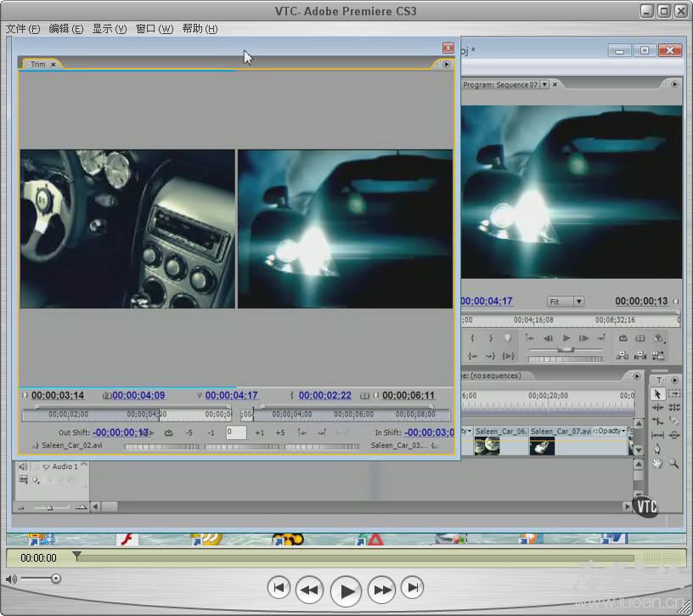Click the 00;00;04;09 timecode in Trim panel
Screen dimensions: 693x616
pos(138,395)
